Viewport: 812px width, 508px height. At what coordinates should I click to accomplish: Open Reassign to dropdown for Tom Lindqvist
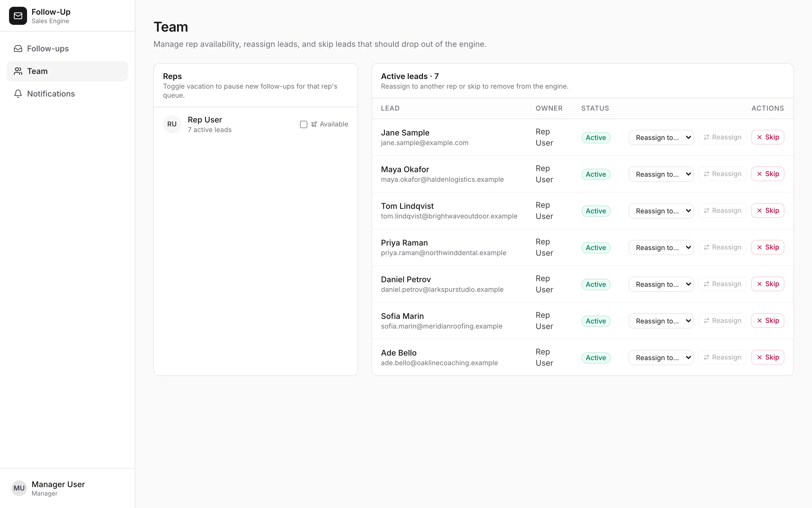661,211
